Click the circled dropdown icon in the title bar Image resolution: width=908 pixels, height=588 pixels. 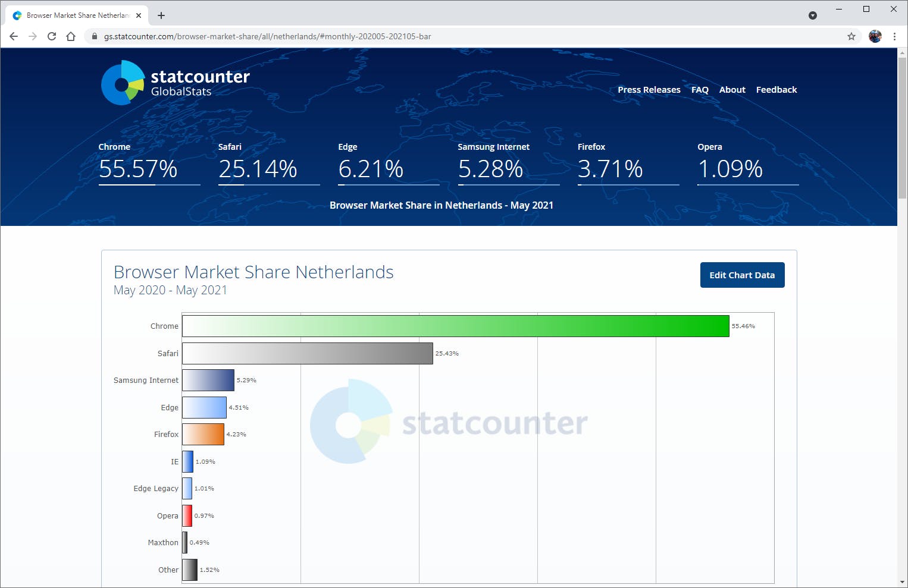(813, 15)
